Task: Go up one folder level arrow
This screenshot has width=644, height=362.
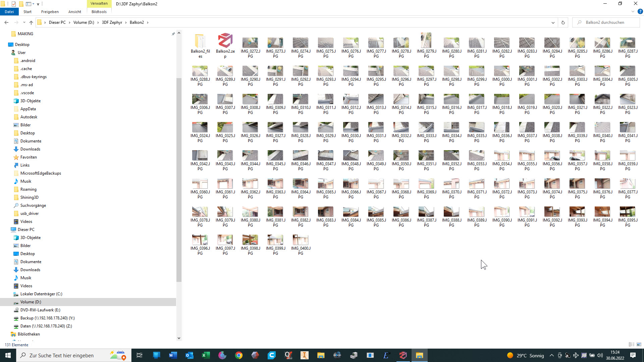Action: coord(31,22)
